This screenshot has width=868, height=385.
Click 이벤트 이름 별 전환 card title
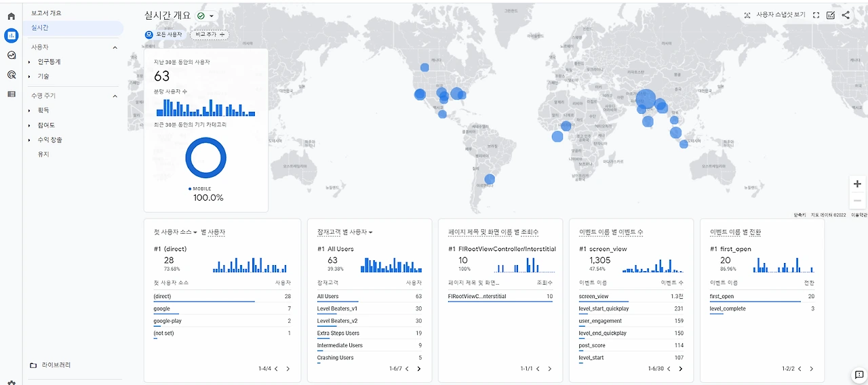735,232
